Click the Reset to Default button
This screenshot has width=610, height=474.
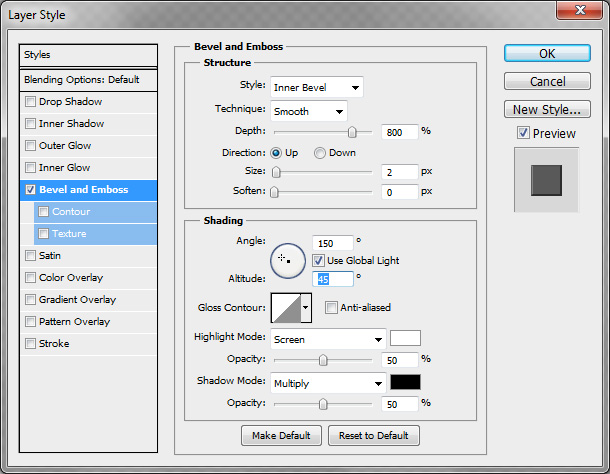[373, 435]
